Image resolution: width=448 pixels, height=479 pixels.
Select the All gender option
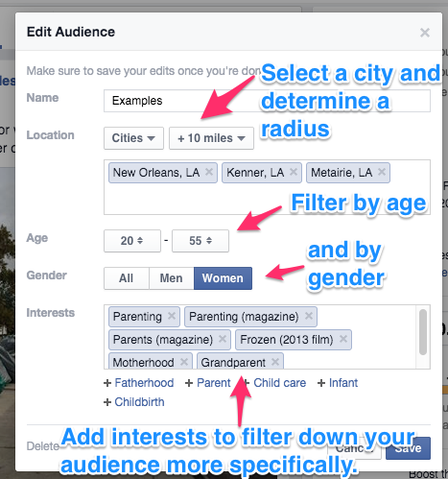(x=127, y=278)
